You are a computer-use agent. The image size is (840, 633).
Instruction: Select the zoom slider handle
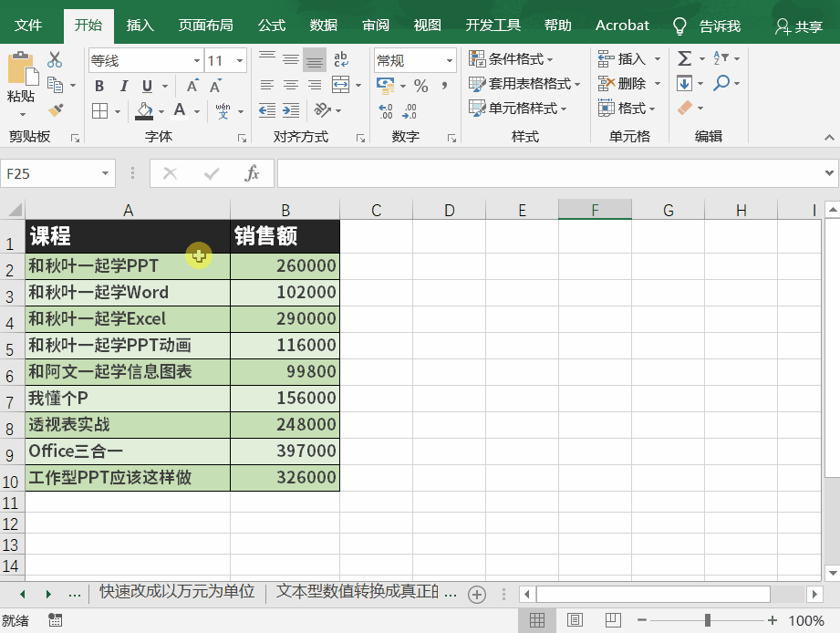coord(708,620)
